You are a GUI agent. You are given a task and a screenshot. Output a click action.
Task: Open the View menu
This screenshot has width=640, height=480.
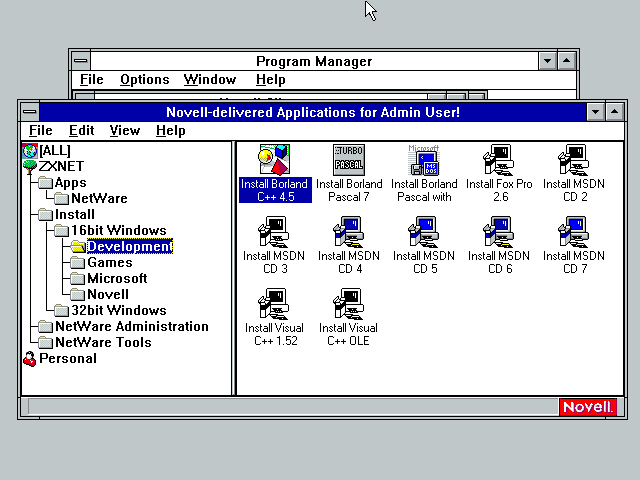(x=124, y=131)
